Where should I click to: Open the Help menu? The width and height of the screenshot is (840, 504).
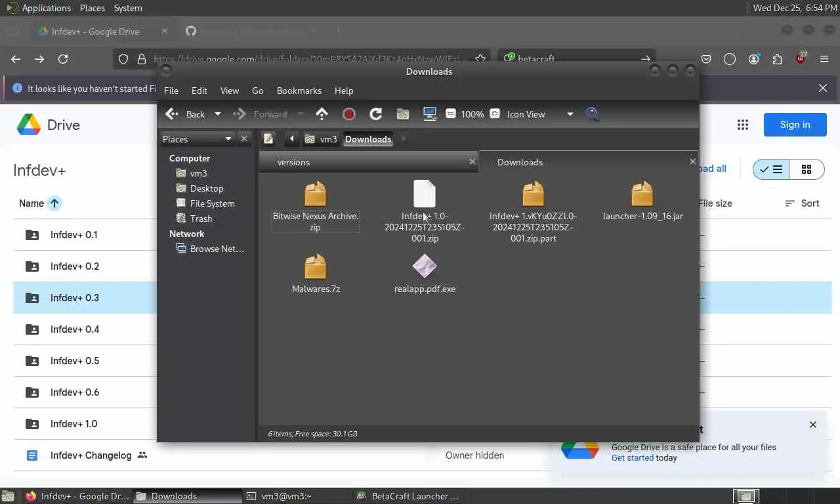tap(344, 91)
